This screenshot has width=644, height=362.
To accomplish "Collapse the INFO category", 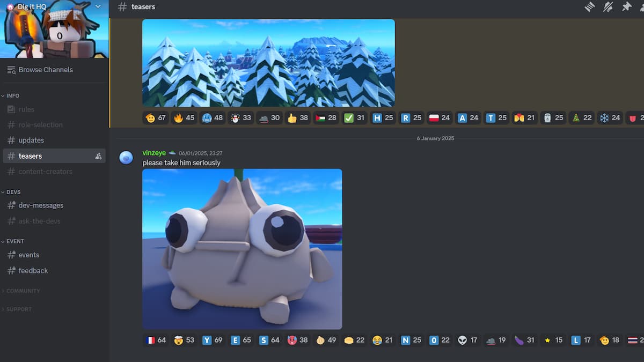I will (x=12, y=95).
